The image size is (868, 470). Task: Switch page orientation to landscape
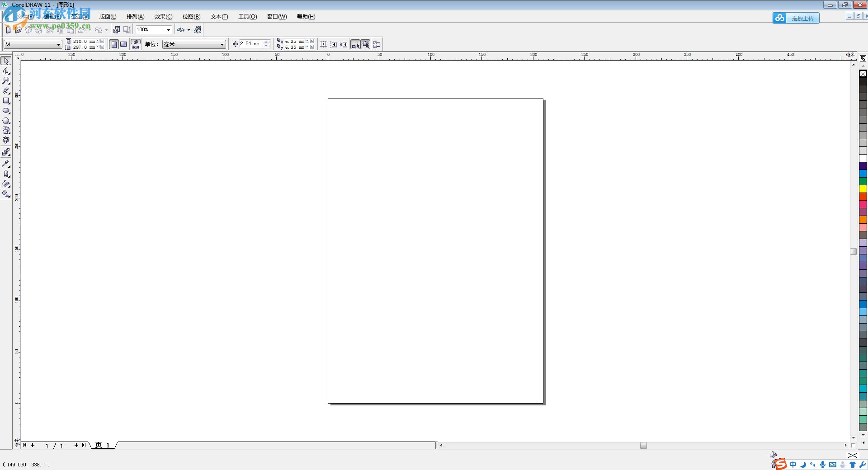[123, 44]
